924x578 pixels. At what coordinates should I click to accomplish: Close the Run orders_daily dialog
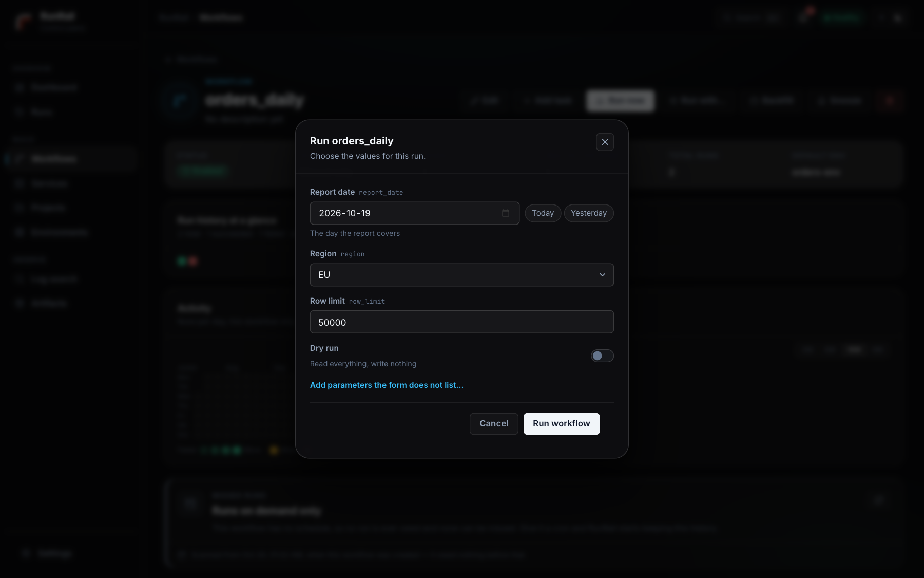tap(605, 142)
